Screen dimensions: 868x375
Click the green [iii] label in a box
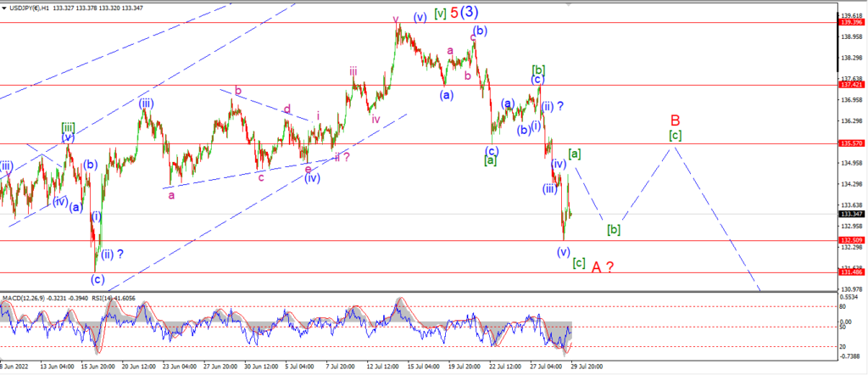click(68, 127)
